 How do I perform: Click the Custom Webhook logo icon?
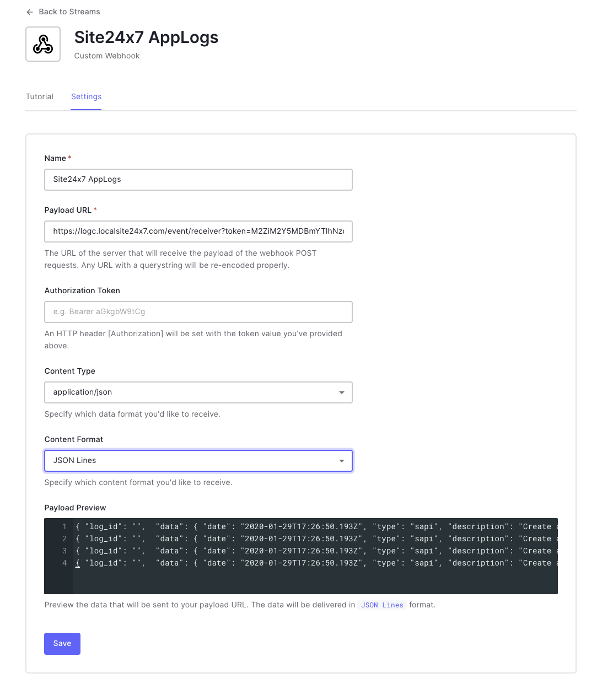[42, 44]
